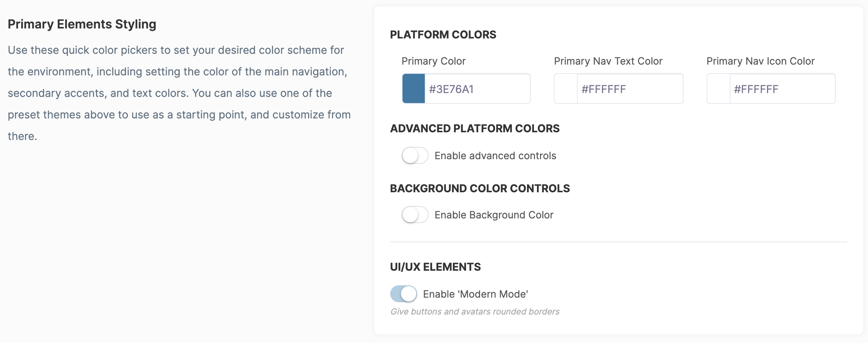Edit the Primary Color hex field #3E76A1

pos(477,88)
